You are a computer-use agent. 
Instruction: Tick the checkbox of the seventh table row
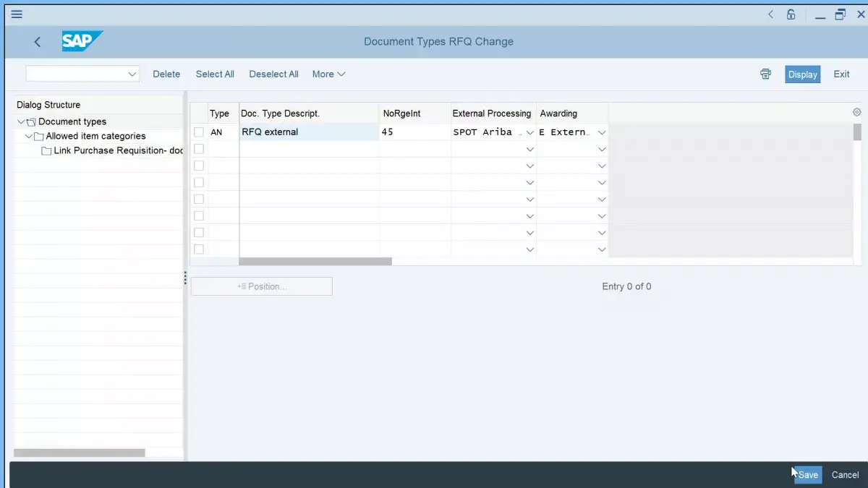pyautogui.click(x=199, y=233)
